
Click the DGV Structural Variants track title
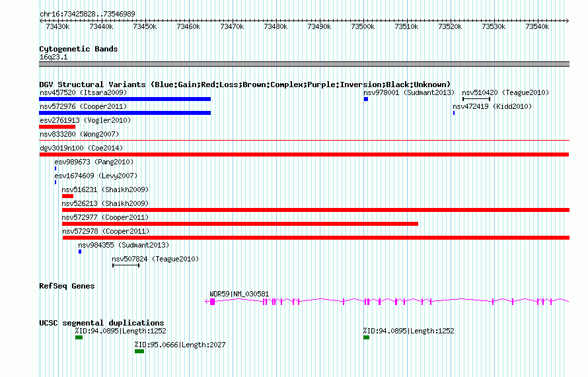coord(245,85)
